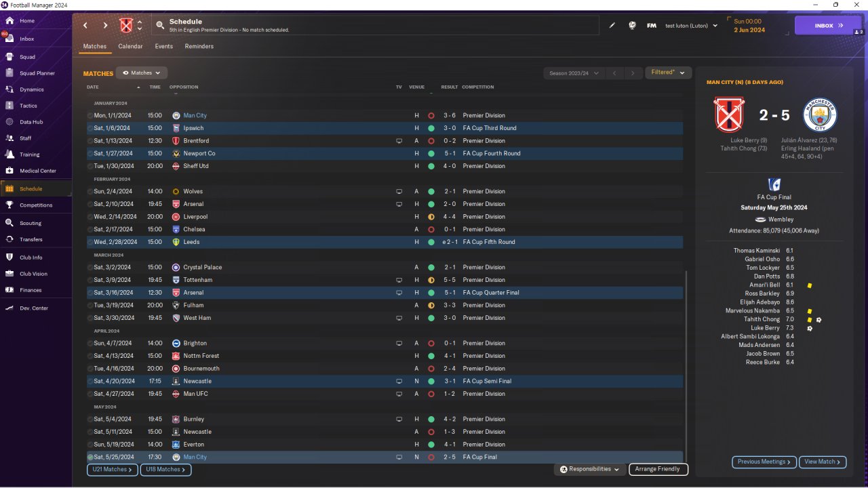Switch to the Calendar tab

coord(130,47)
